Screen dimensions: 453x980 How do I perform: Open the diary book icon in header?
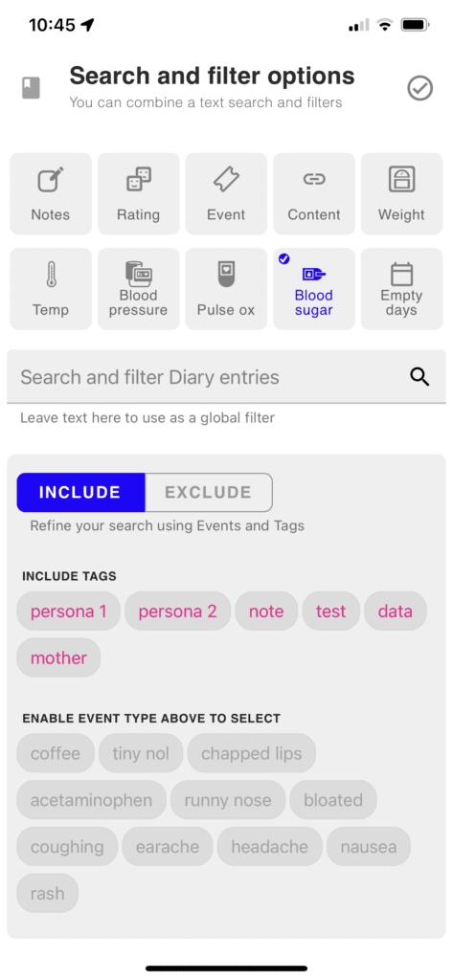(32, 89)
